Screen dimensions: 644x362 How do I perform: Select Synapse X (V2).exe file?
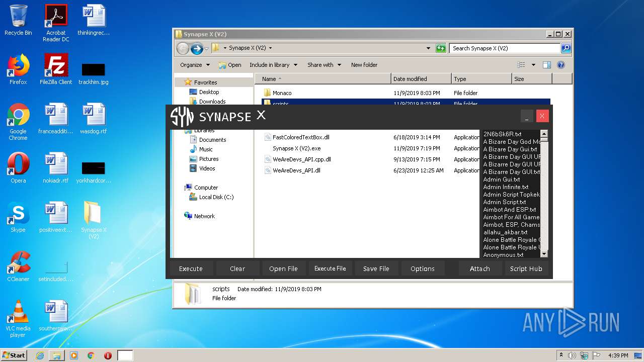[296, 148]
